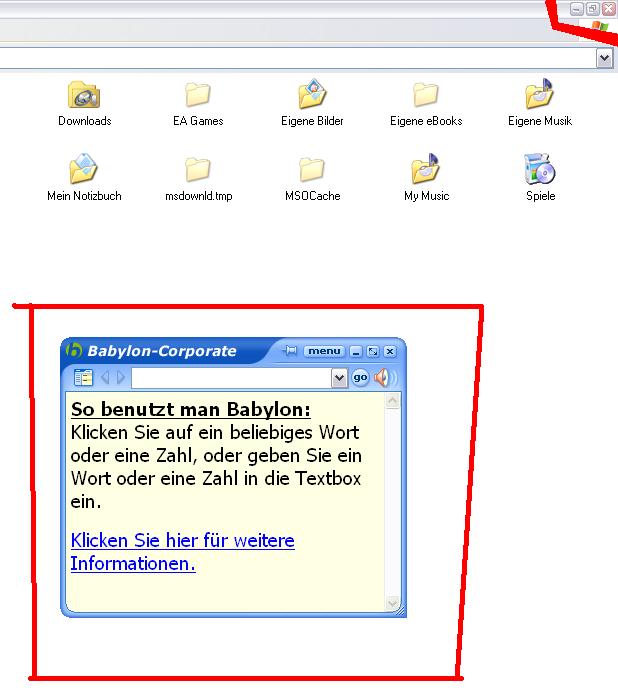Minimize the Babylon-Corporate window
The width and height of the screenshot is (618, 696).
point(356,352)
